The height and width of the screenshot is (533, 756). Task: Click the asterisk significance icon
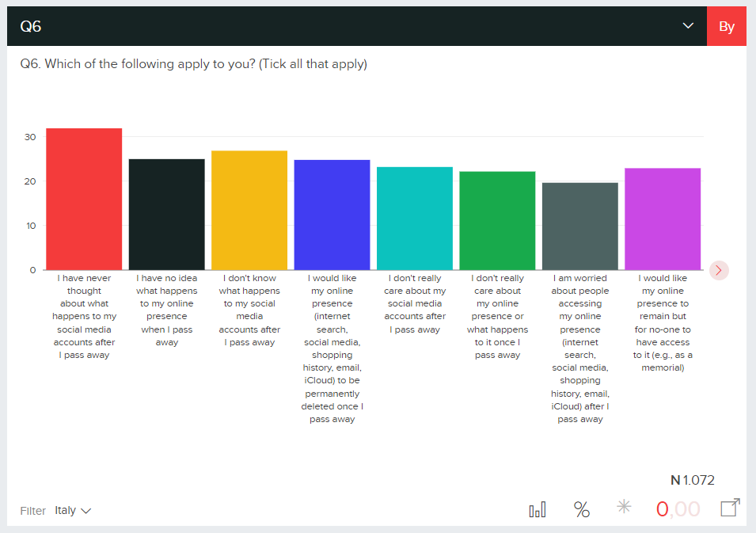(x=624, y=508)
